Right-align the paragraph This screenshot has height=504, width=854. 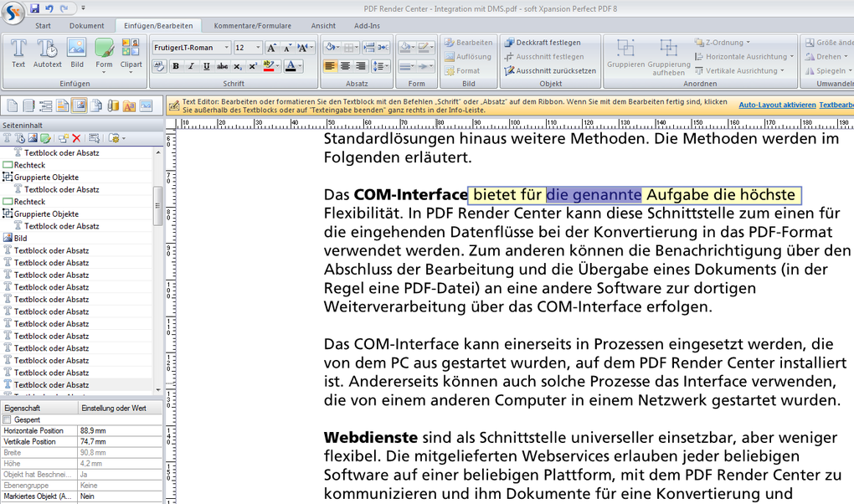click(x=361, y=66)
